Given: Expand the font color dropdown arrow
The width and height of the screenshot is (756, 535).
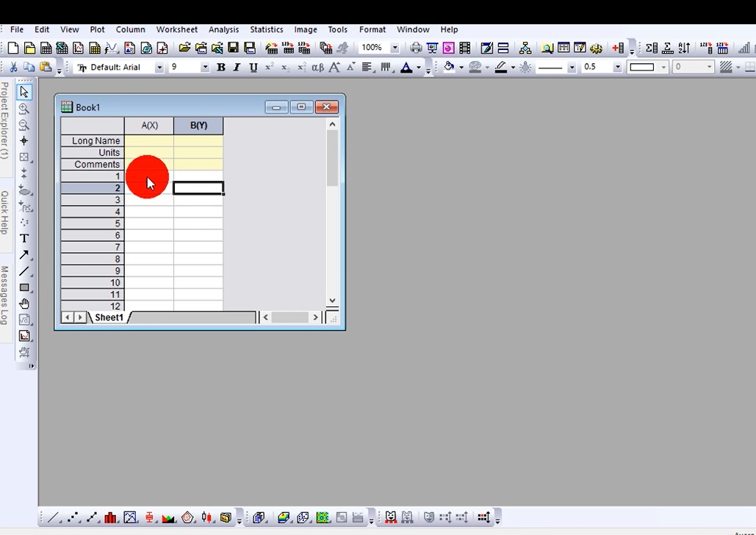Looking at the screenshot, I should click(419, 68).
